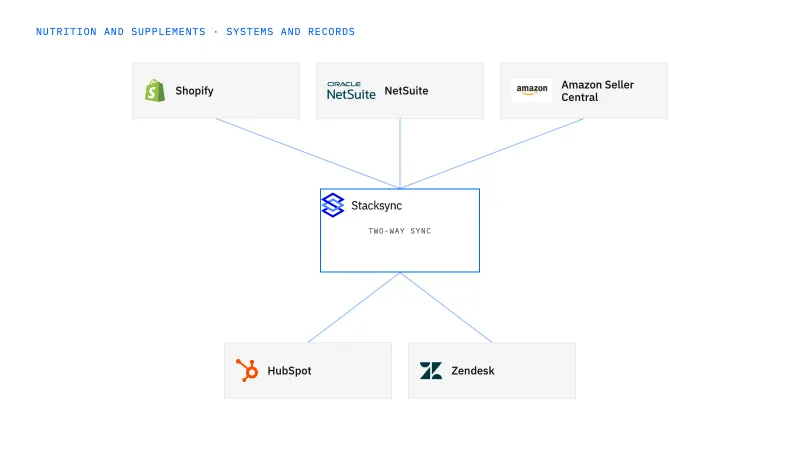The image size is (800, 450).
Task: Click the vertical connector below NetSuite
Action: (x=400, y=154)
